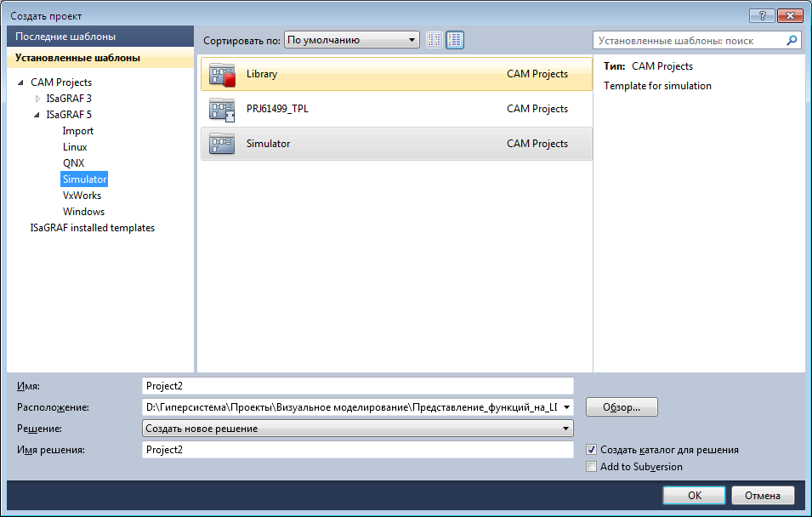
Task: Click the search magnifier icon
Action: coord(792,41)
